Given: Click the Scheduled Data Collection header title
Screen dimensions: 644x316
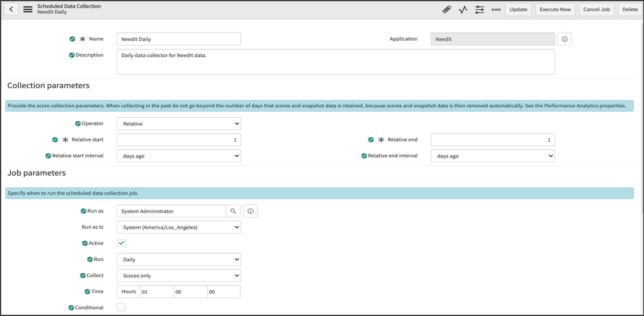Looking at the screenshot, I should [x=69, y=6].
